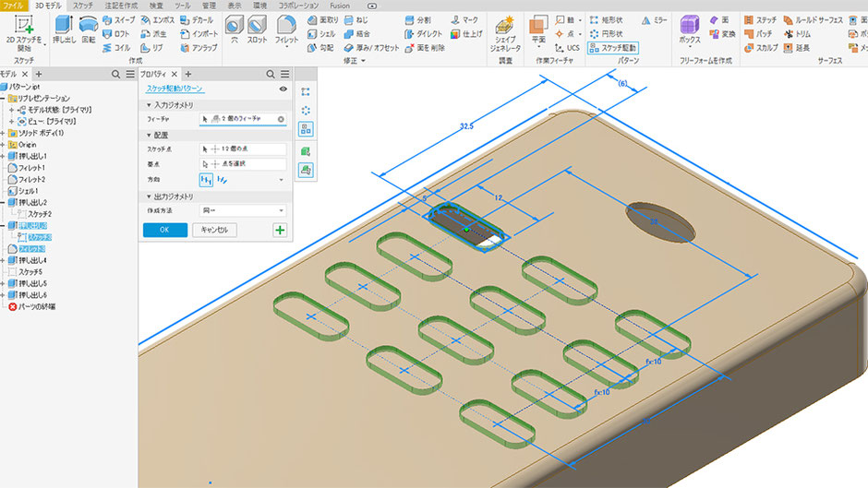The image size is (868, 488).
Task: Select the freeform Box (ボックス) tool
Action: pos(689,31)
